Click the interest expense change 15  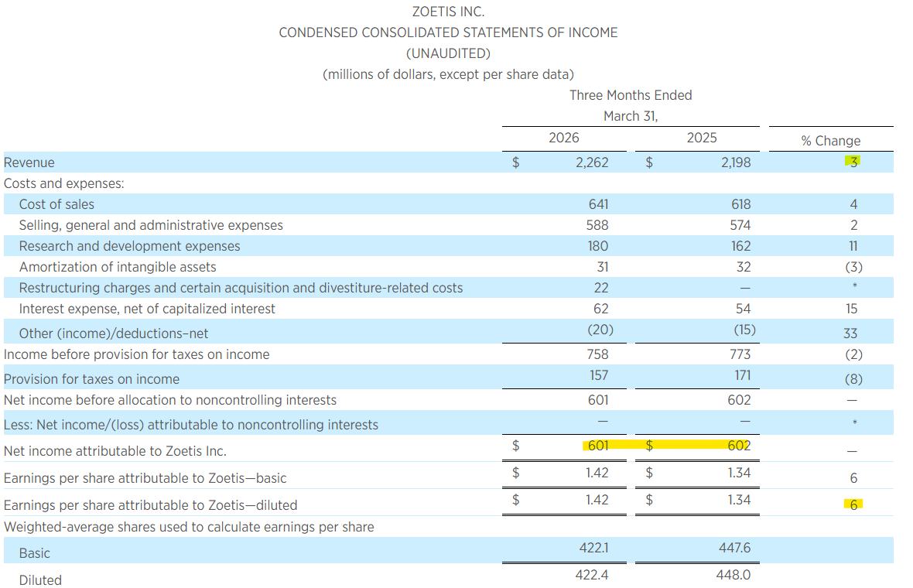(x=852, y=309)
